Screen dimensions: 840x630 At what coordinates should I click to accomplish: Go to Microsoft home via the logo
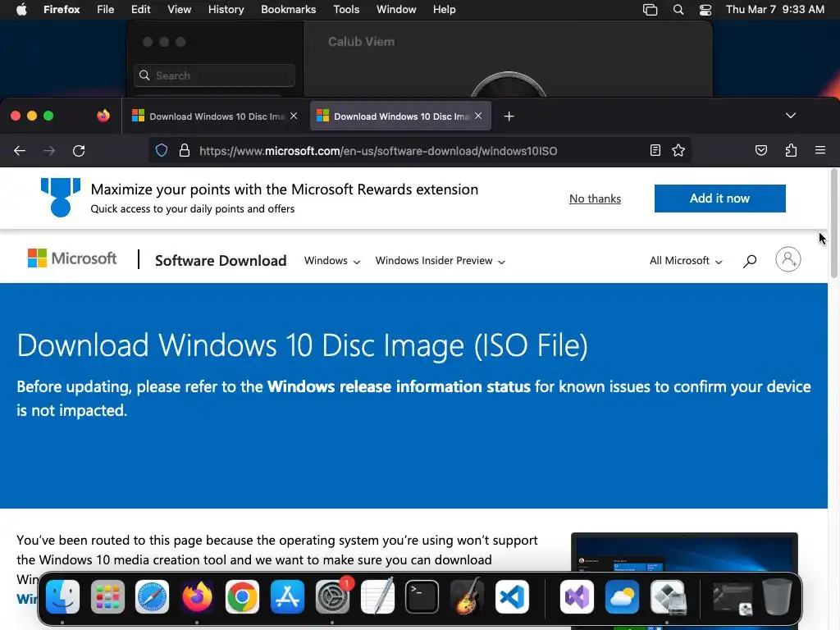tap(72, 258)
